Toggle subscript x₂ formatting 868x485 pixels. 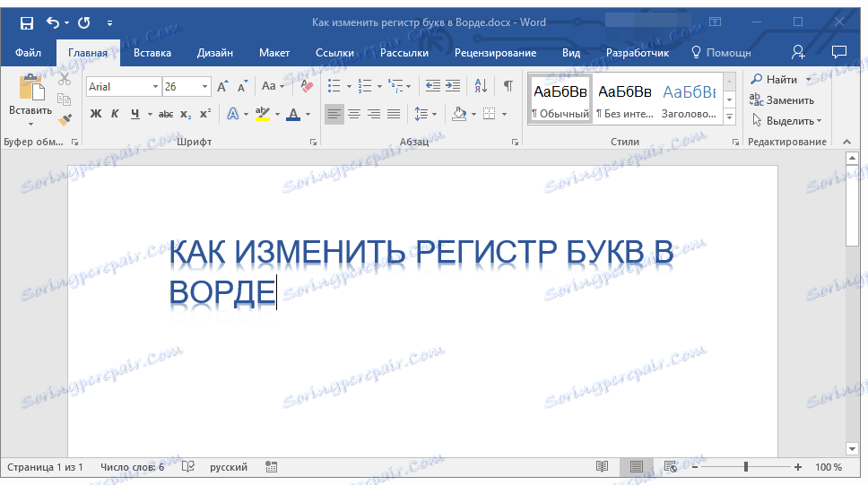(x=186, y=114)
